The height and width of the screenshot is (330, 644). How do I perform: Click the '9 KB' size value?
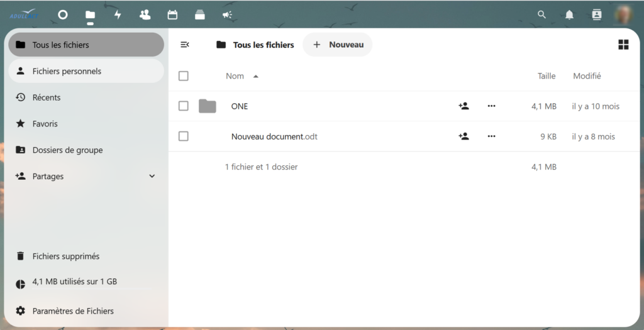[x=548, y=136]
